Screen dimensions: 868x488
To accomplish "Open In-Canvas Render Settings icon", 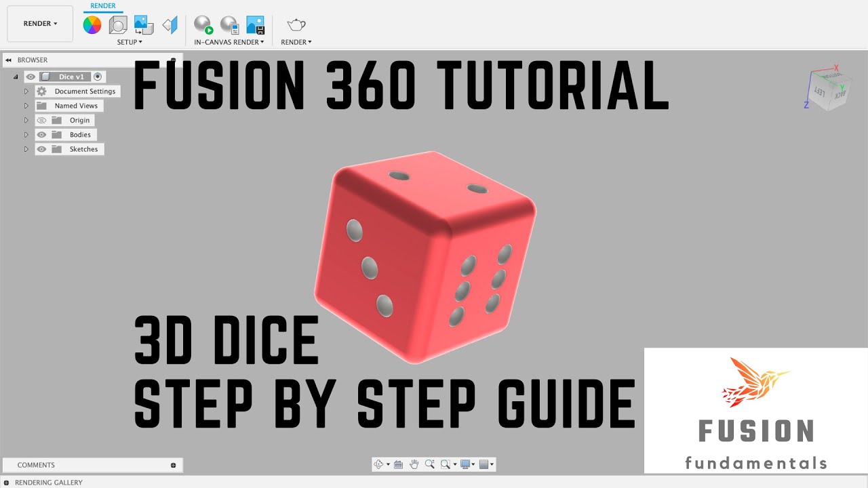I will tap(229, 25).
